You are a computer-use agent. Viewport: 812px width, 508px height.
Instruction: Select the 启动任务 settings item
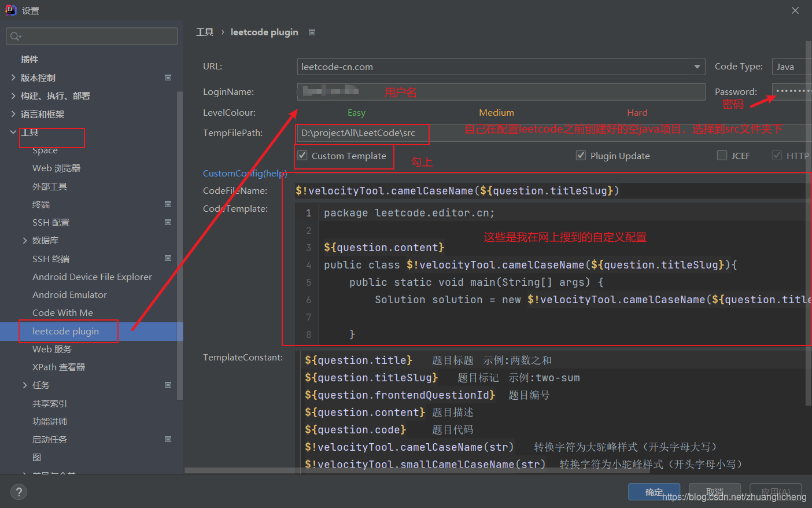[x=50, y=439]
